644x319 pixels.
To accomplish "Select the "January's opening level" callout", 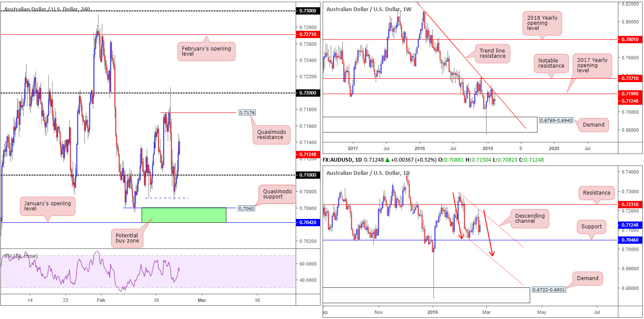I will pos(48,206).
